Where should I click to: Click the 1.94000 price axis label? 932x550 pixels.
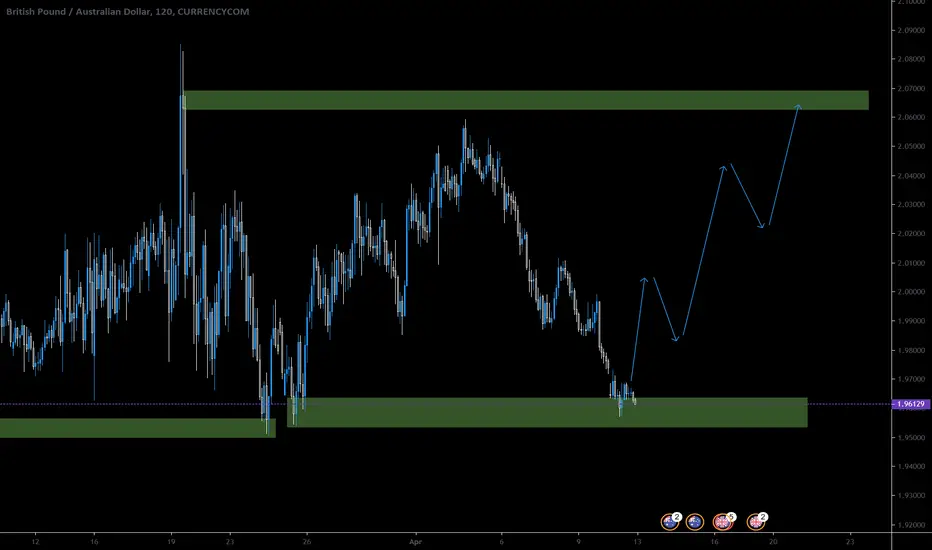coord(912,466)
